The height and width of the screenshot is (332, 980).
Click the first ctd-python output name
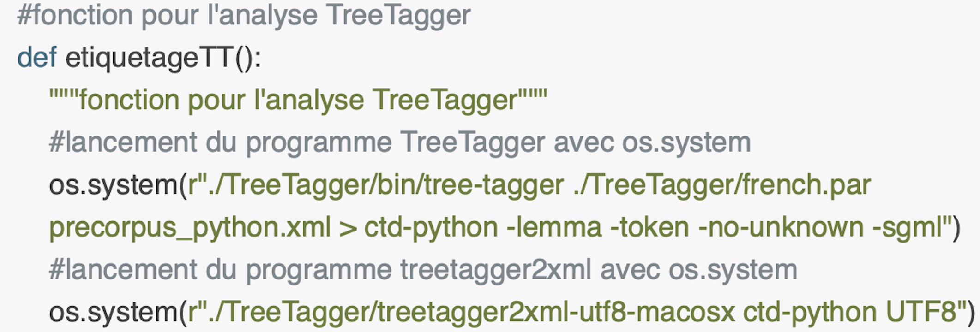click(x=431, y=228)
